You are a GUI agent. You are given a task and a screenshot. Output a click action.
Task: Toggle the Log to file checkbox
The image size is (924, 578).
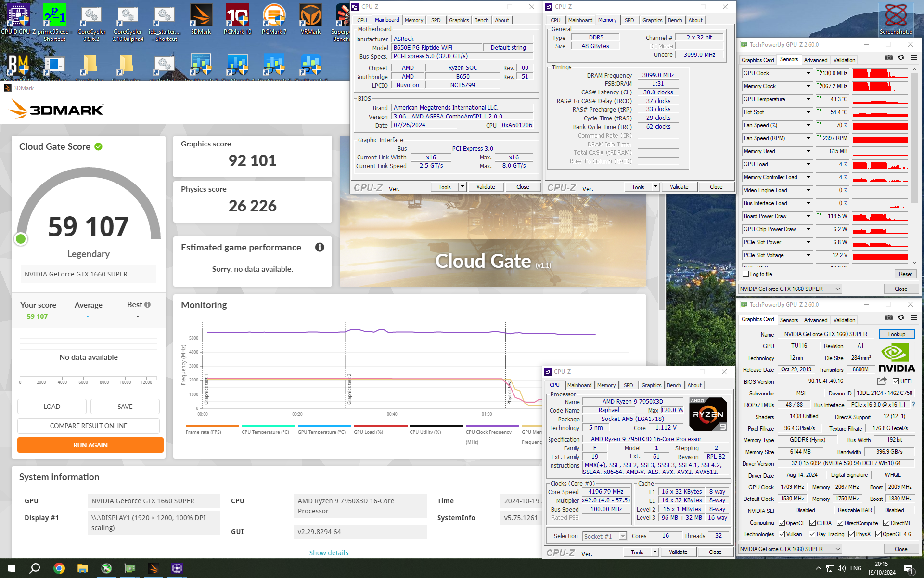click(745, 274)
